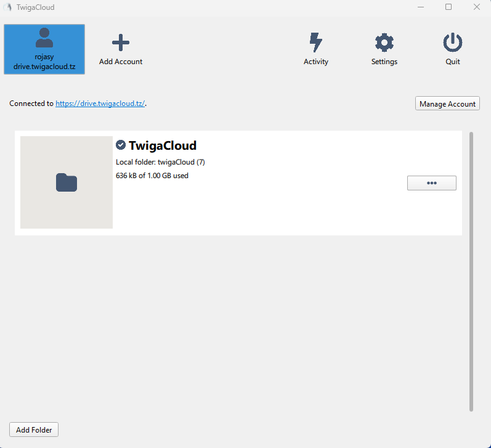
Task: Open the drive.twigacloud.tz link
Action: [x=100, y=104]
